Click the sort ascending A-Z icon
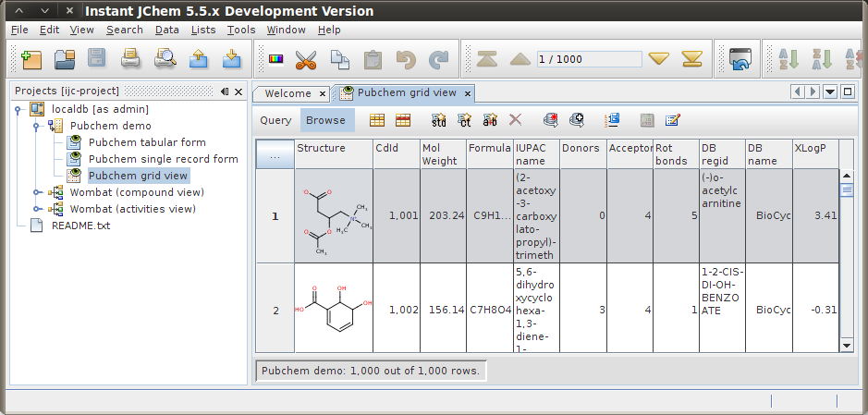 [x=789, y=60]
